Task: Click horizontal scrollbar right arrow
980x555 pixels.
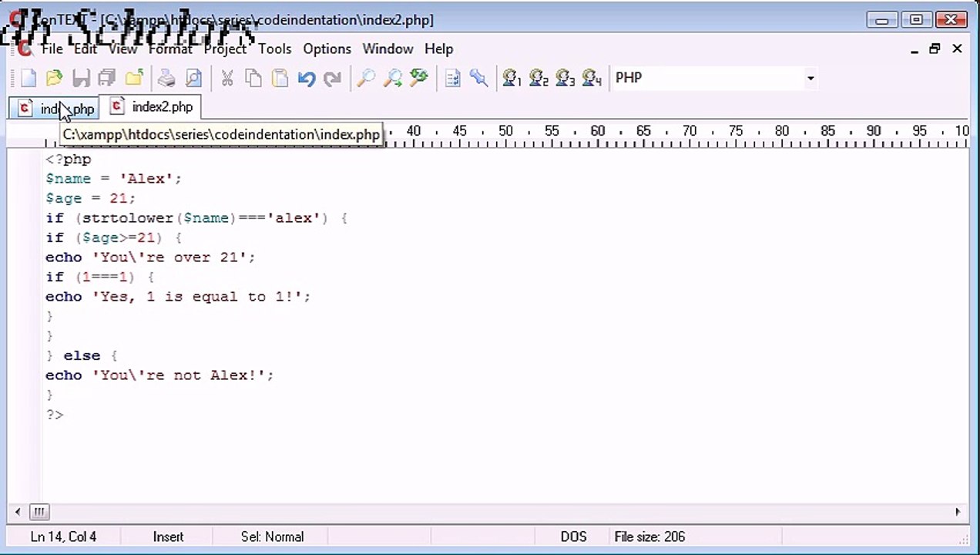Action: [x=958, y=511]
